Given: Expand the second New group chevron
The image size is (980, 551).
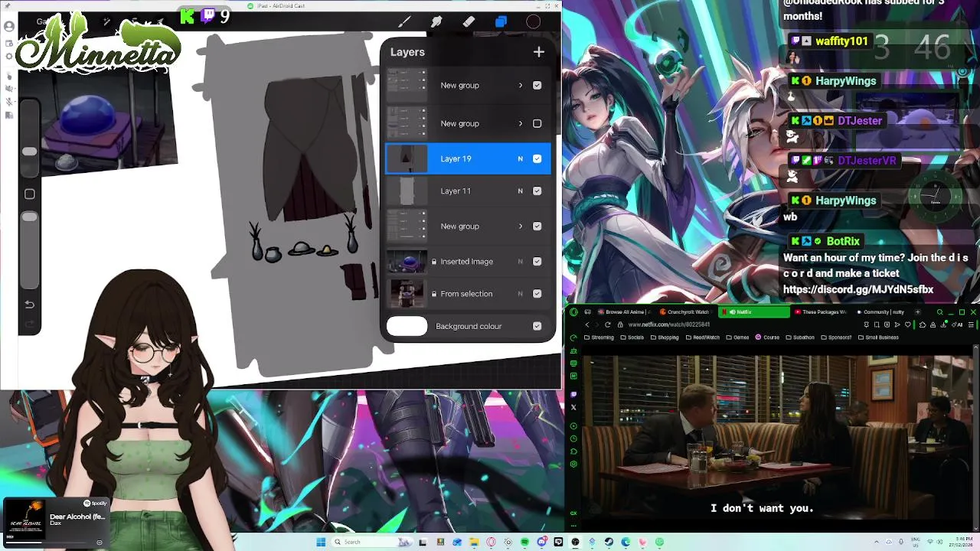Looking at the screenshot, I should 521,123.
